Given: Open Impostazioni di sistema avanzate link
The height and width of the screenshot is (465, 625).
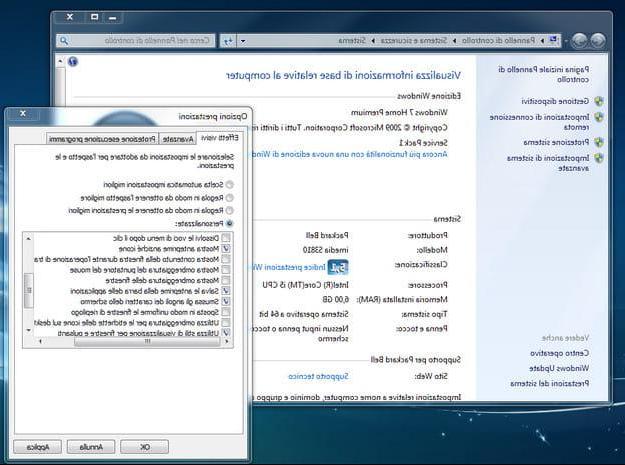Looking at the screenshot, I should click(x=548, y=163).
